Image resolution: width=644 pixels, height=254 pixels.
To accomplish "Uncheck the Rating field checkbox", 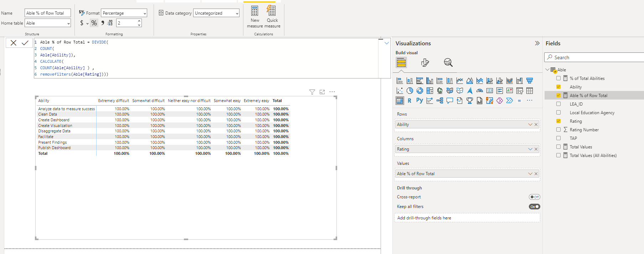I will pos(558,121).
